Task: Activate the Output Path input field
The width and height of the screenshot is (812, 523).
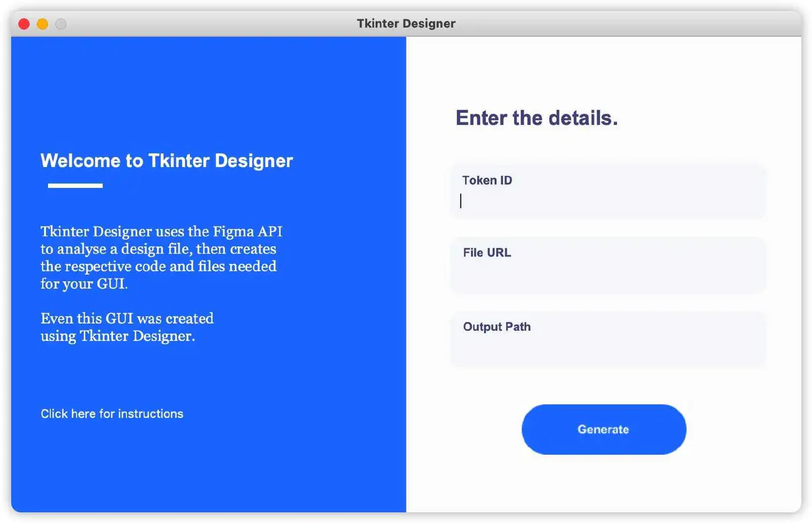Action: 608,339
